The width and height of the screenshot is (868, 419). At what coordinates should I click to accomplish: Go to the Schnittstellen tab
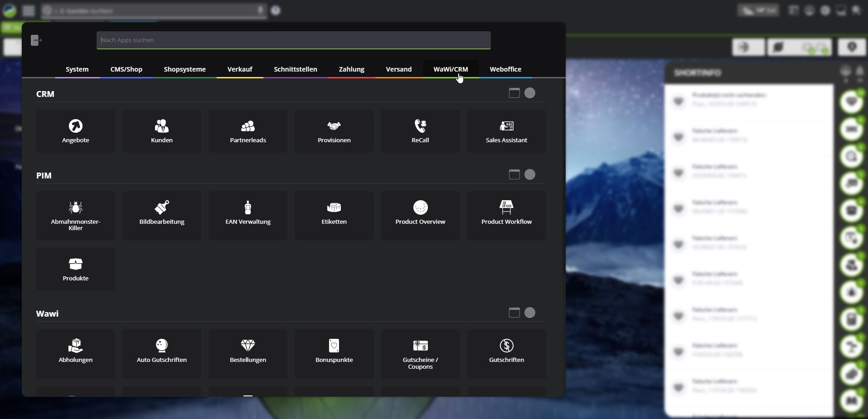[x=296, y=69]
